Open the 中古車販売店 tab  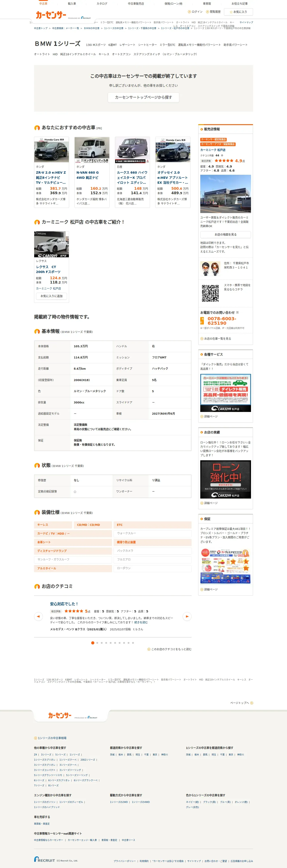(136, 4)
